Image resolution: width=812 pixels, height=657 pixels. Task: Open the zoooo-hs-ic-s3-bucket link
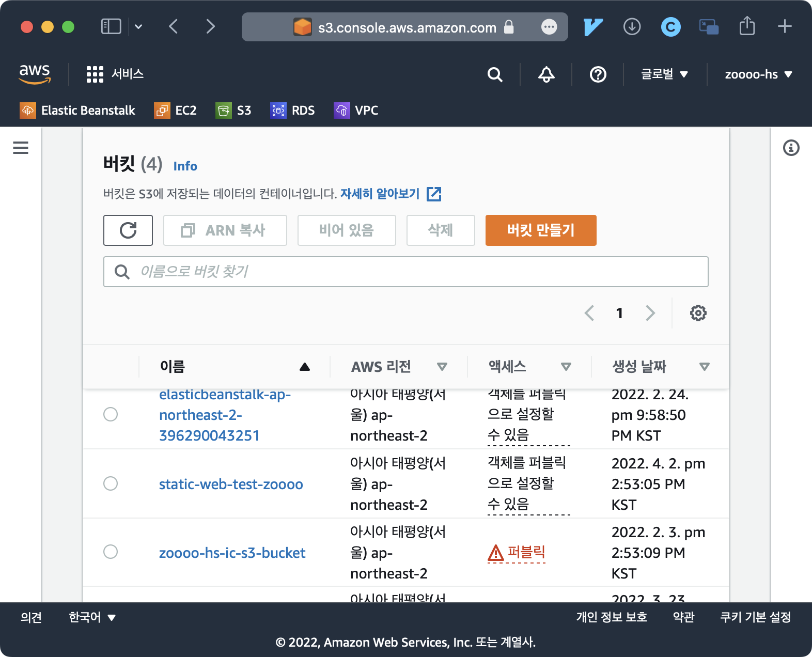(232, 553)
